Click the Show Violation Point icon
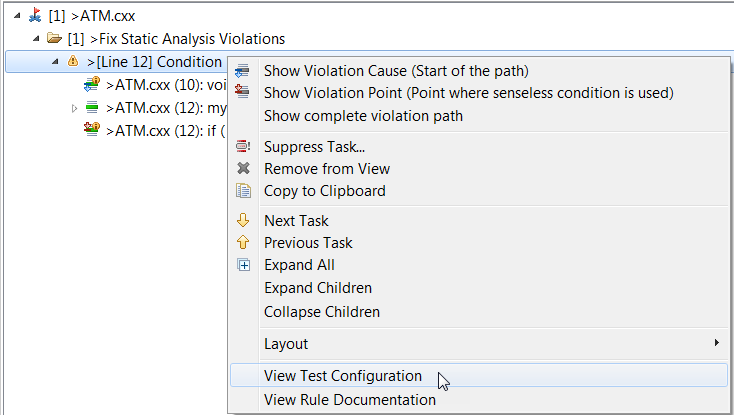This screenshot has height=415, width=734. pos(242,91)
